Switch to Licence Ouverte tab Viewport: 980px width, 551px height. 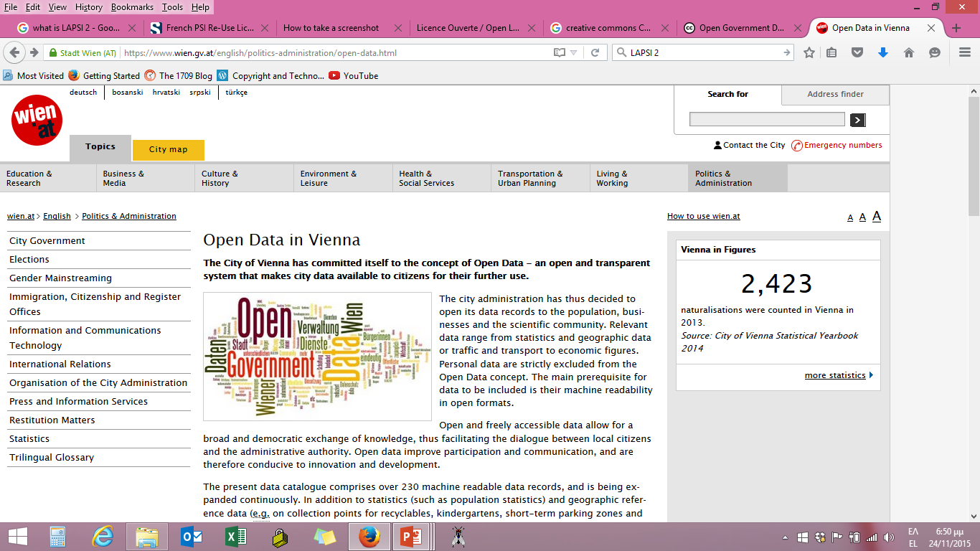(474, 28)
